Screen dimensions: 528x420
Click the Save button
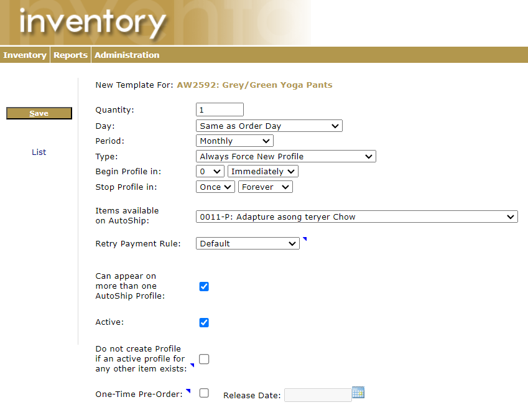(x=39, y=113)
